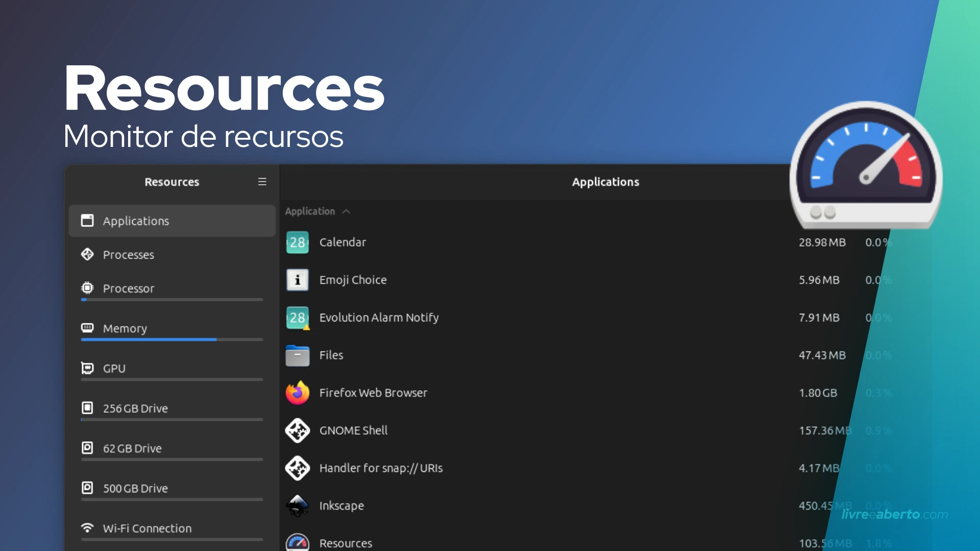Click the Firefox Web Browser icon
The image size is (980, 551).
pyautogui.click(x=297, y=393)
